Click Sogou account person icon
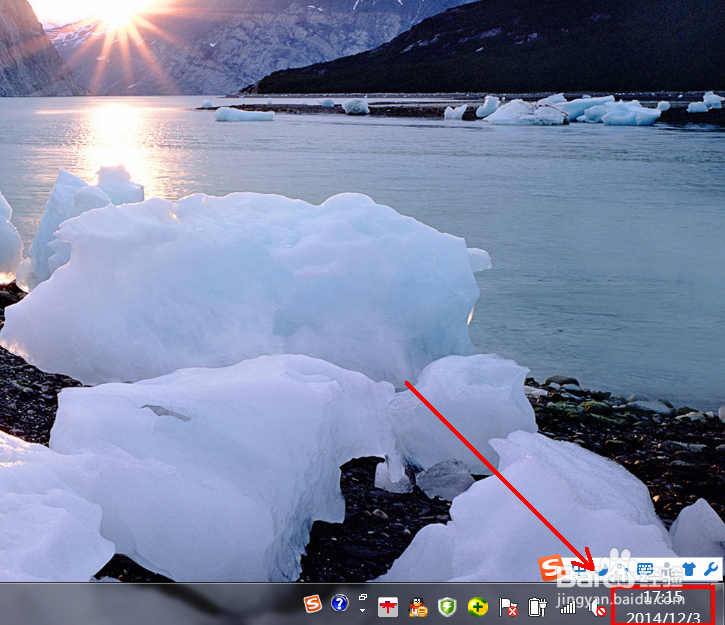 [x=666, y=569]
